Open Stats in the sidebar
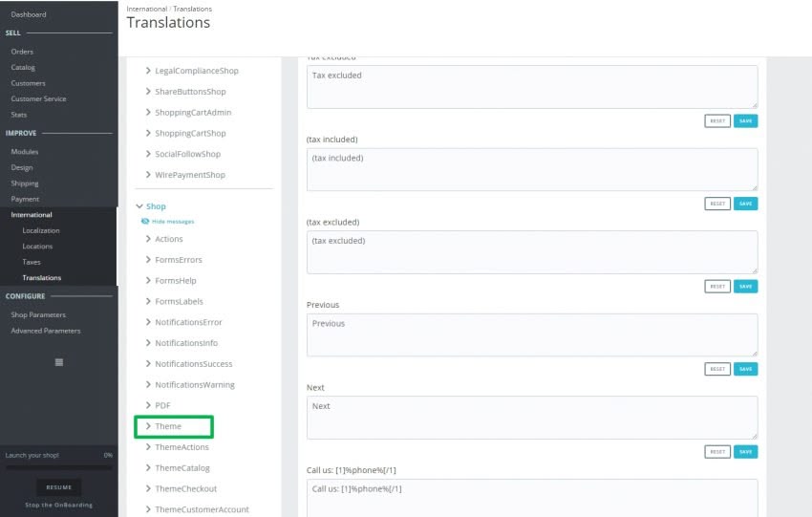Screen dimensions: 812x517 tap(19, 115)
